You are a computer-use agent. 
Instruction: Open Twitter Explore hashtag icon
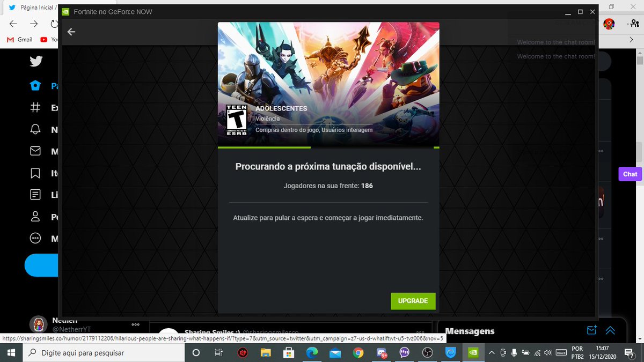[x=35, y=107]
